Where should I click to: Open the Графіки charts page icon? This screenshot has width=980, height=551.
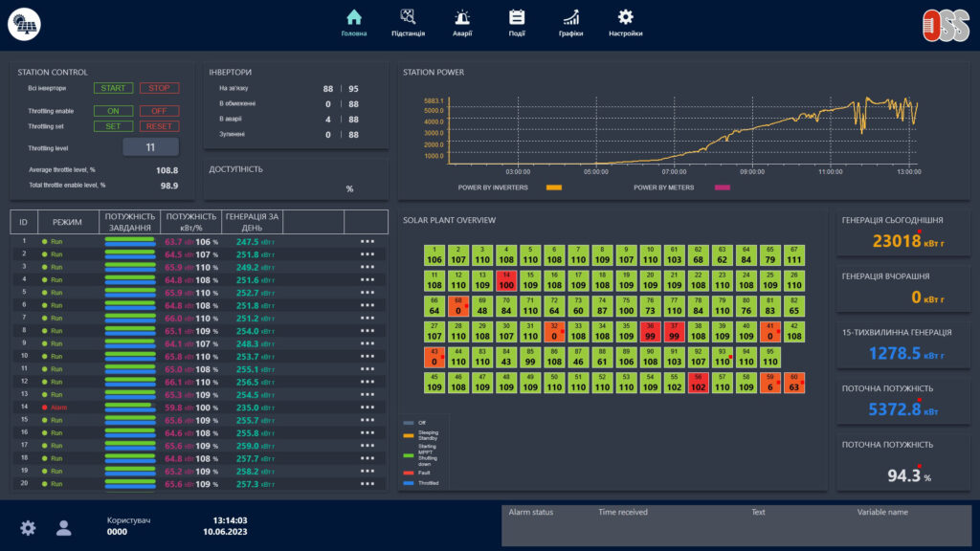click(571, 18)
